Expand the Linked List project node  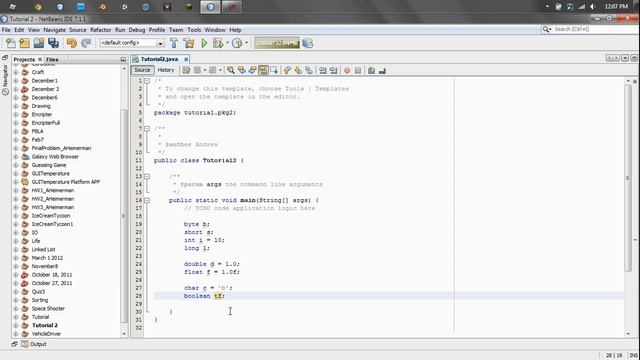tap(16, 249)
